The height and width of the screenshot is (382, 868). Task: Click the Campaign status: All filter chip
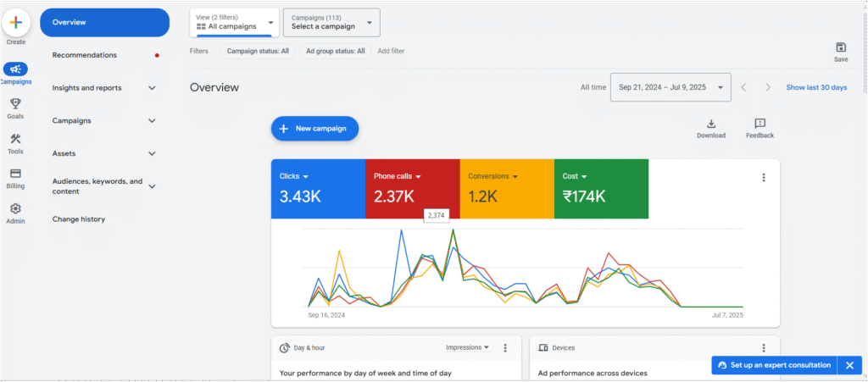tap(258, 52)
